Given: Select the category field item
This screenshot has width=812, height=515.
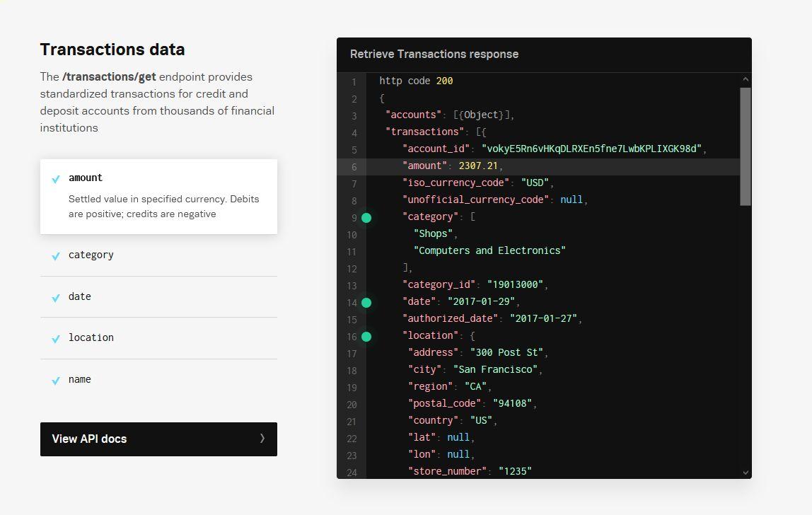Looking at the screenshot, I should click(x=158, y=255).
